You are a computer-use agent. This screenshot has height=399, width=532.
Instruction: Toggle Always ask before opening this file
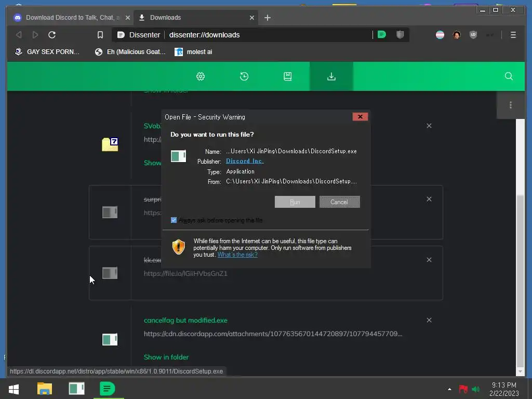pyautogui.click(x=174, y=220)
